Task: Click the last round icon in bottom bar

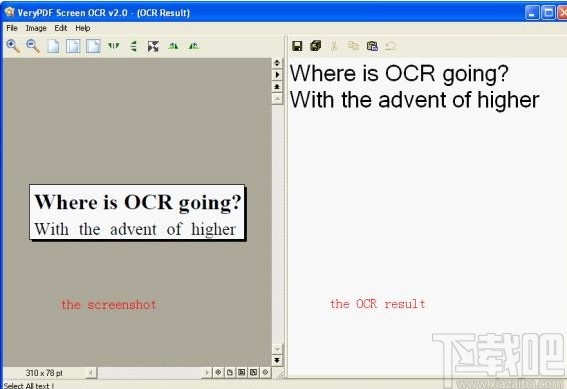Action: tap(265, 372)
